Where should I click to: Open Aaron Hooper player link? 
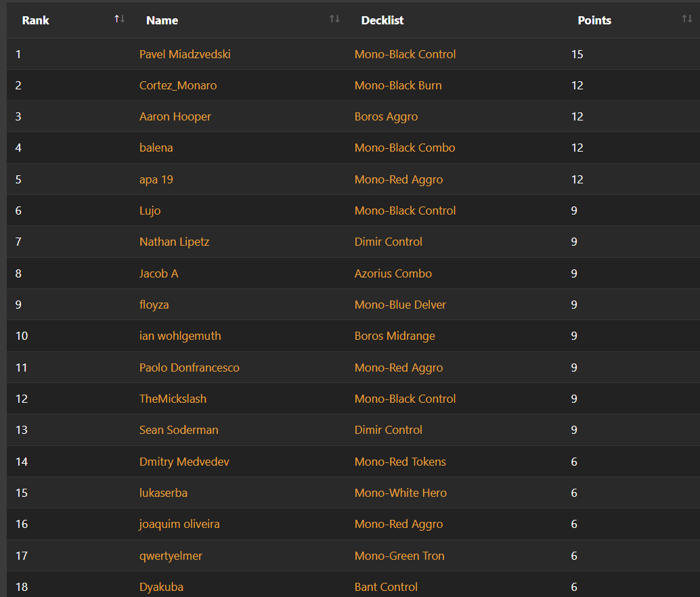(x=175, y=117)
